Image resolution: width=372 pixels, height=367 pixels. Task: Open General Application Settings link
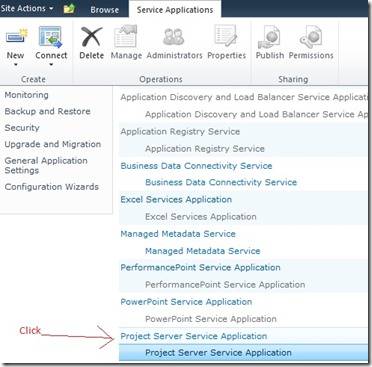[46, 165]
